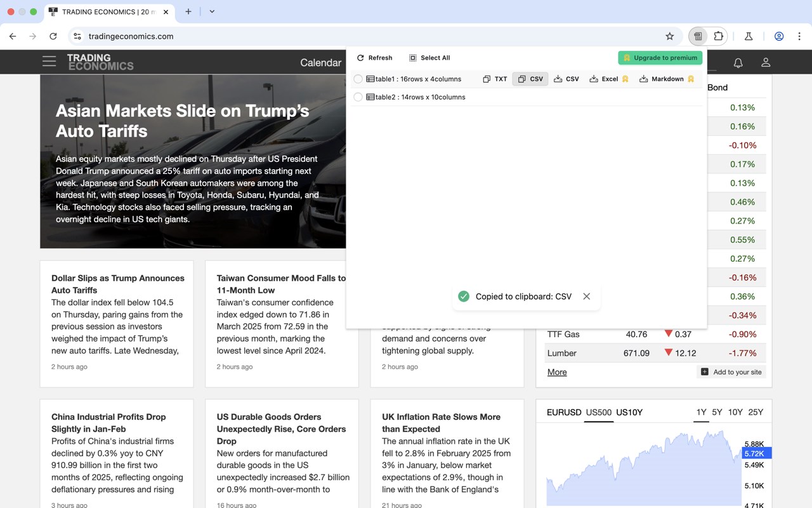Click the -1.77% Lumber change value
The width and height of the screenshot is (812, 508).
click(742, 353)
